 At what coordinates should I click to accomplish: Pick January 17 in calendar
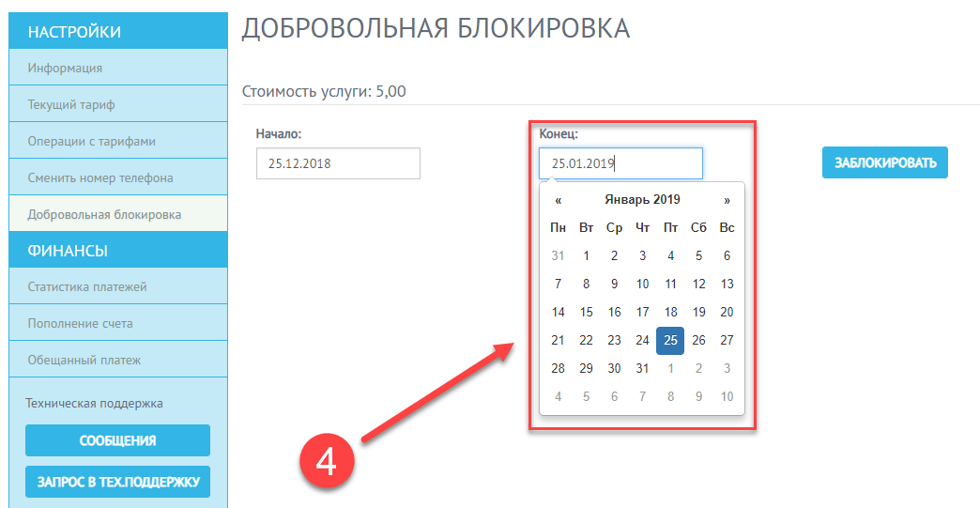[642, 312]
